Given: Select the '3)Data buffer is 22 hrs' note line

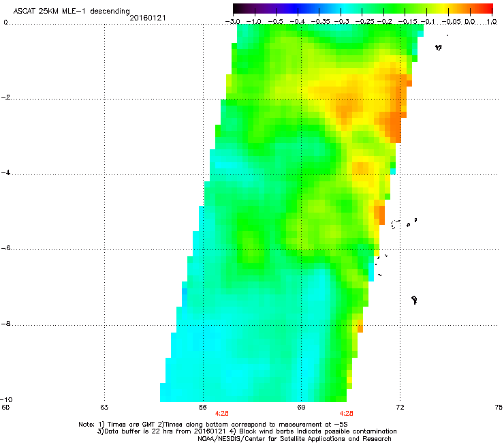Looking at the screenshot, I should point(247,431).
